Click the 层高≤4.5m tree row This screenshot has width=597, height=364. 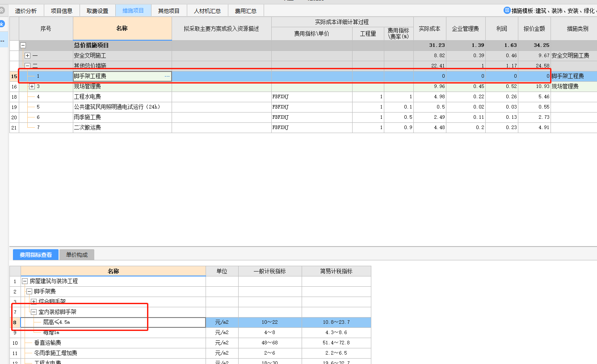coord(113,322)
